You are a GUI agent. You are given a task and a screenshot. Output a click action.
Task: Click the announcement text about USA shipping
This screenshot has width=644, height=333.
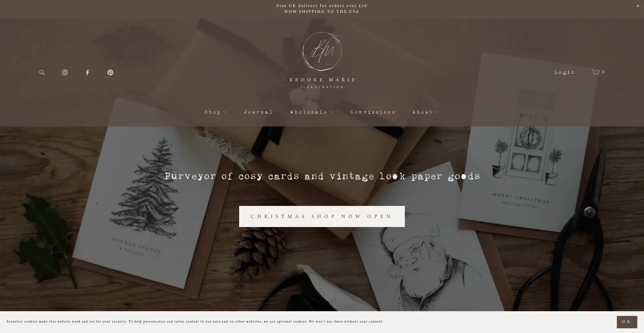322,11
